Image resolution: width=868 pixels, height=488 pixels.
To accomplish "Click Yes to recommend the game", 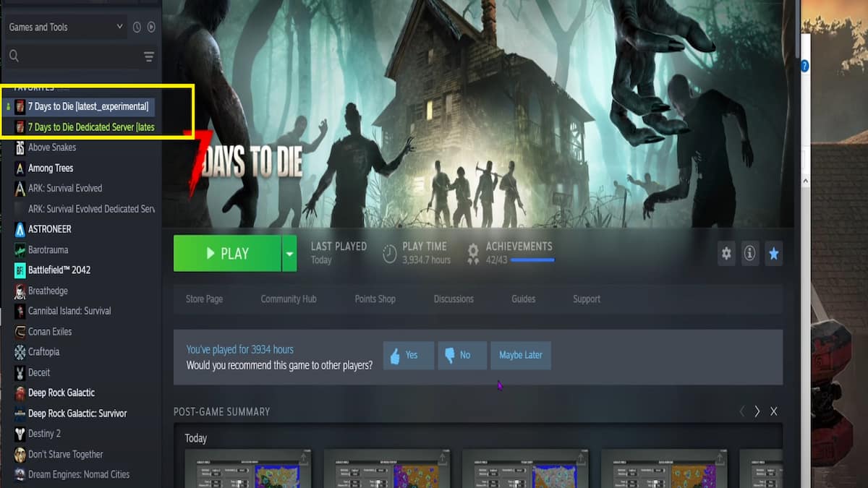I will click(408, 355).
